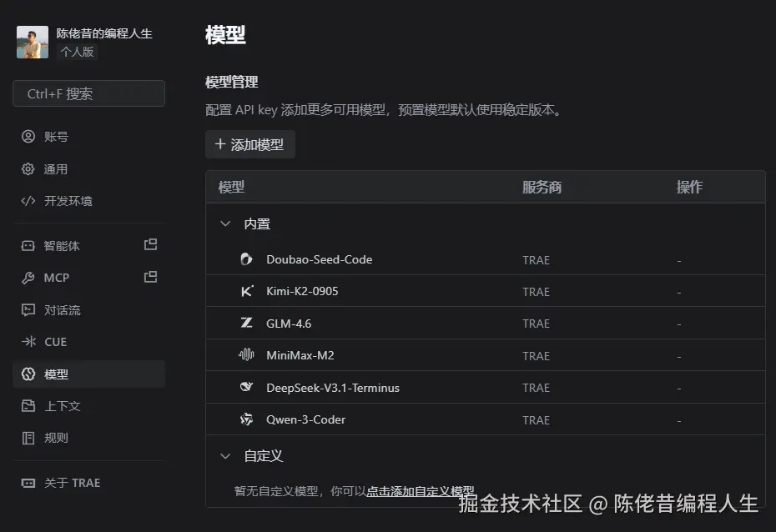Click the 个人版 badge

[x=78, y=52]
